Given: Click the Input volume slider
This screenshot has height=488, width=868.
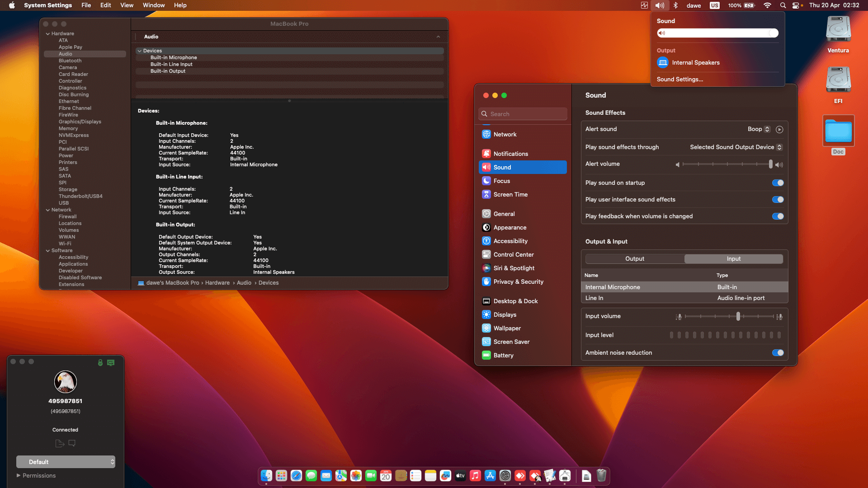Looking at the screenshot, I should click(x=738, y=316).
